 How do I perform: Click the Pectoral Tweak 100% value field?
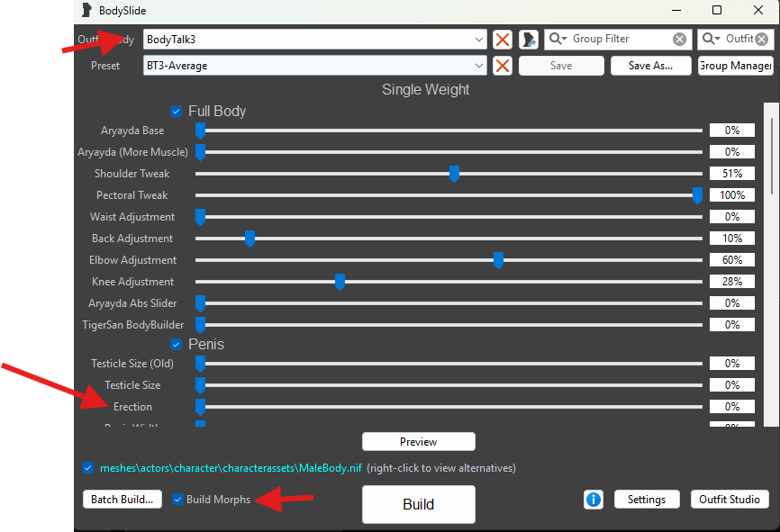(732, 195)
